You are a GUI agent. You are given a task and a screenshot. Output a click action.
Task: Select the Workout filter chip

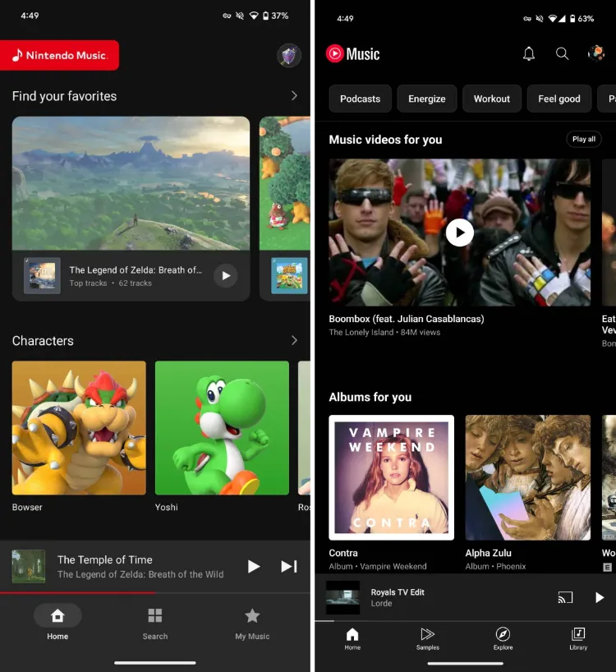tap(492, 99)
